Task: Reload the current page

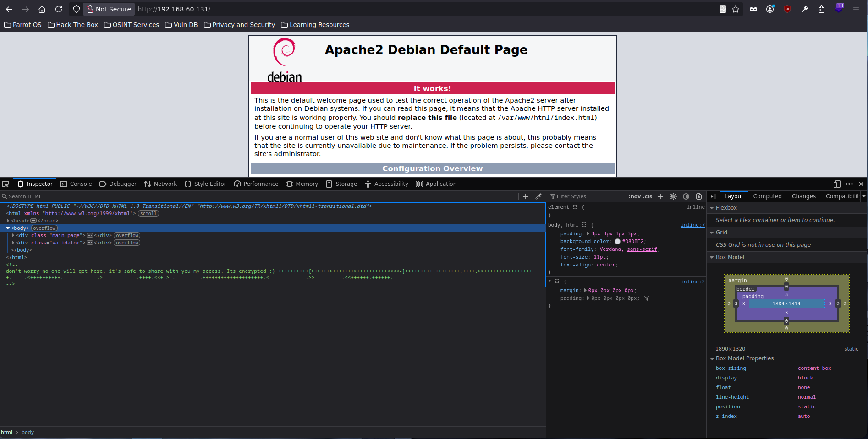Action: point(59,9)
